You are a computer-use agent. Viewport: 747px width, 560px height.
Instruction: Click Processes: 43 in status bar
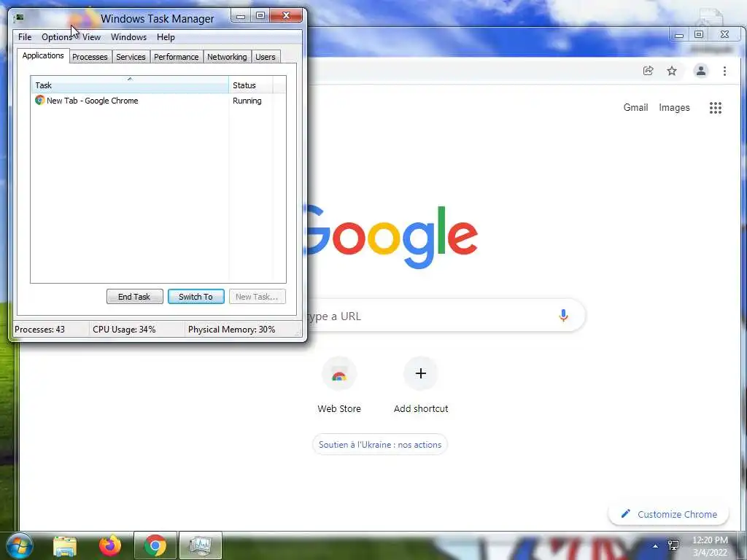[39, 329]
